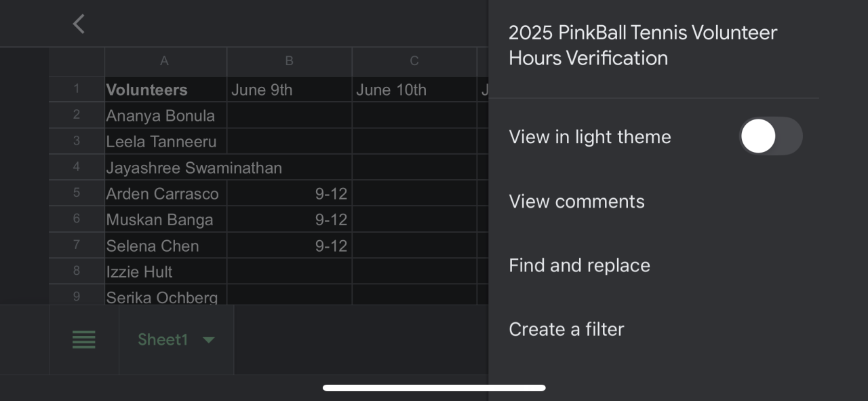Expand the Sheet1 tab dropdown arrow
868x401 pixels.
click(x=209, y=340)
